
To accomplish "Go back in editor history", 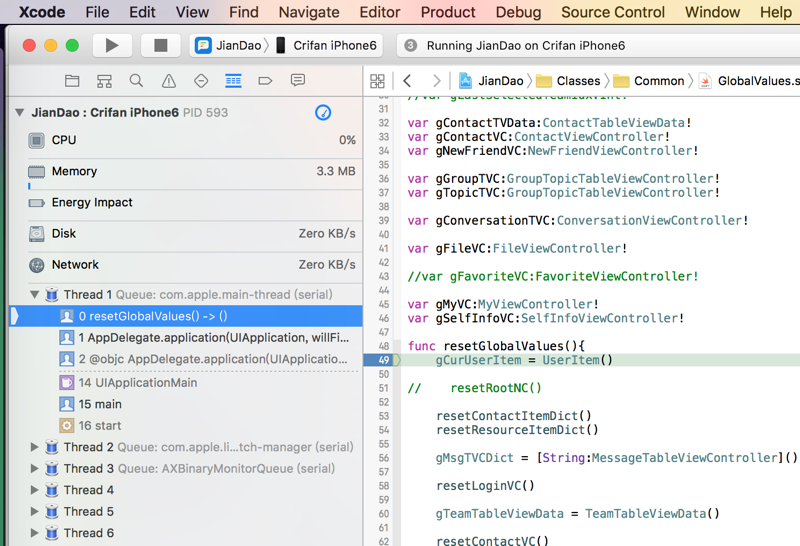I will click(x=407, y=81).
